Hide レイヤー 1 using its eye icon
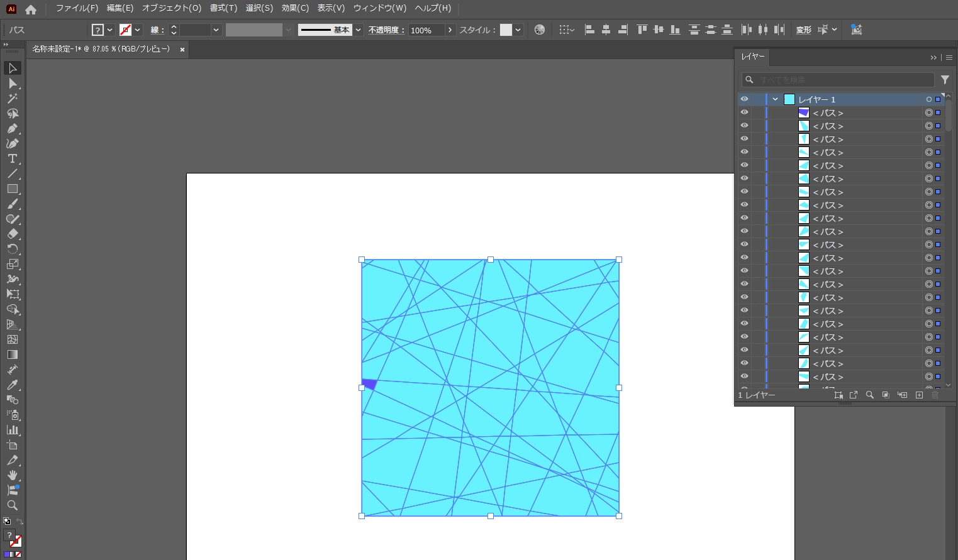The width and height of the screenshot is (958, 560). [x=744, y=99]
